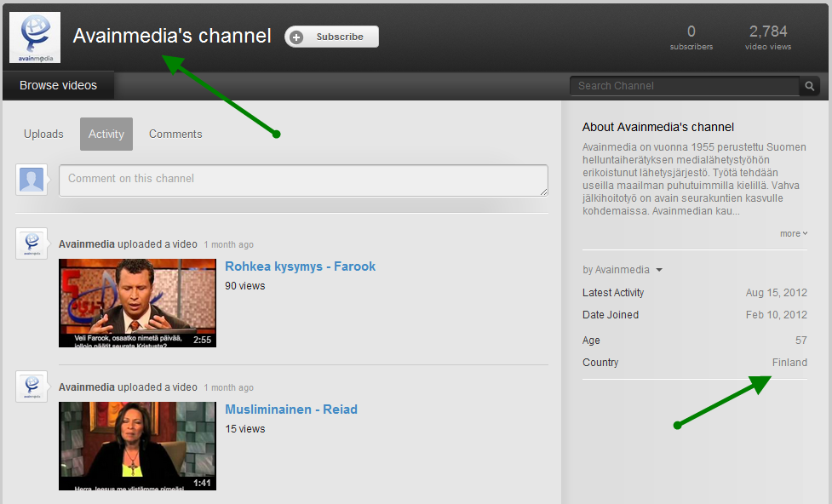832x504 pixels.
Task: Open the by Avainmedia dropdown
Action: (623, 270)
